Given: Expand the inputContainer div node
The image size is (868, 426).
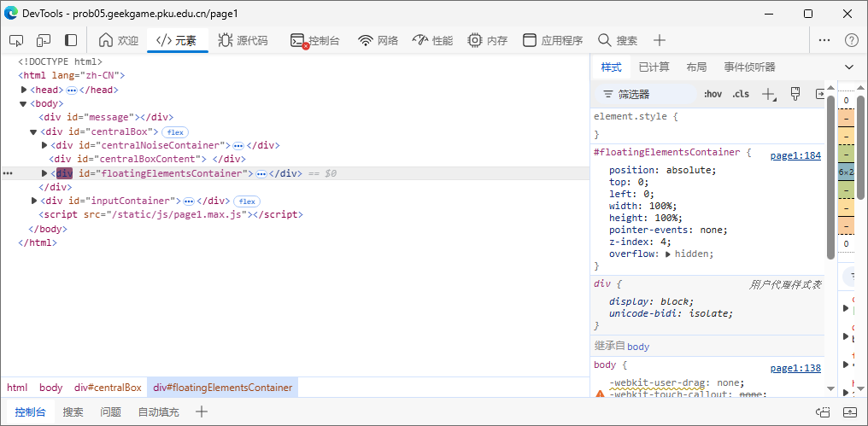Looking at the screenshot, I should pos(34,201).
